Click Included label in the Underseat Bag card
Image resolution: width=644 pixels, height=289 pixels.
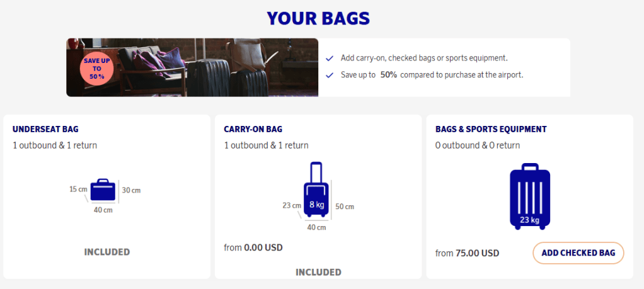[x=107, y=252]
